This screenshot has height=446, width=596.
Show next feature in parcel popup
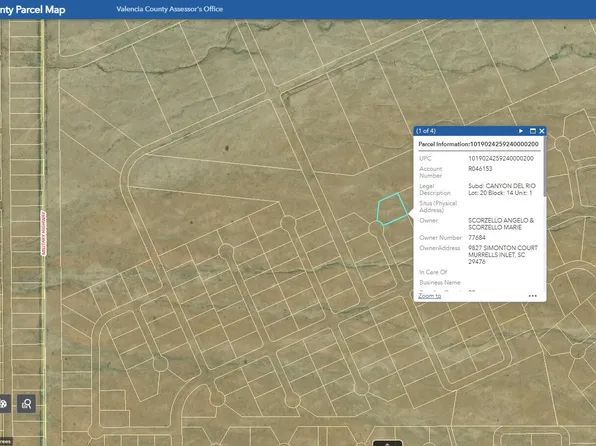(521, 131)
